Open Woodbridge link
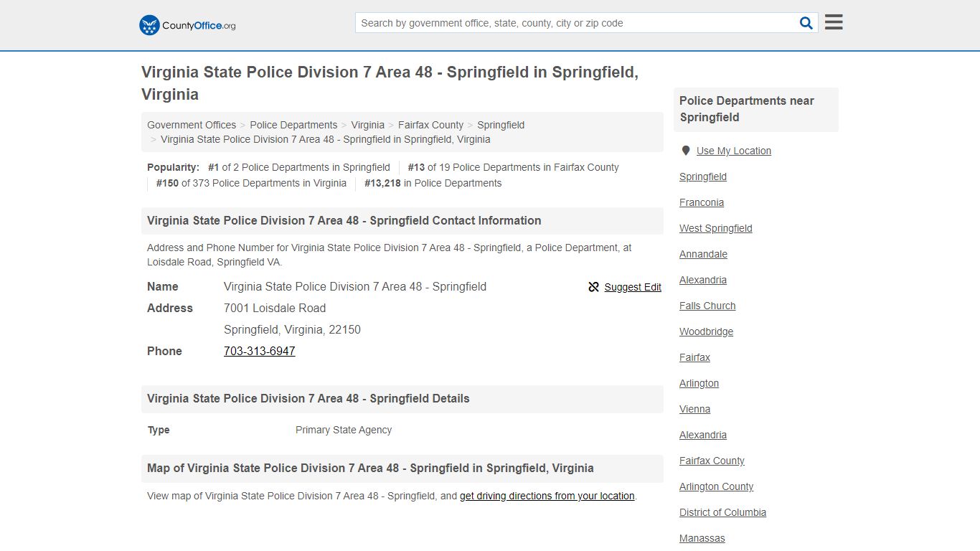 pyautogui.click(x=706, y=331)
